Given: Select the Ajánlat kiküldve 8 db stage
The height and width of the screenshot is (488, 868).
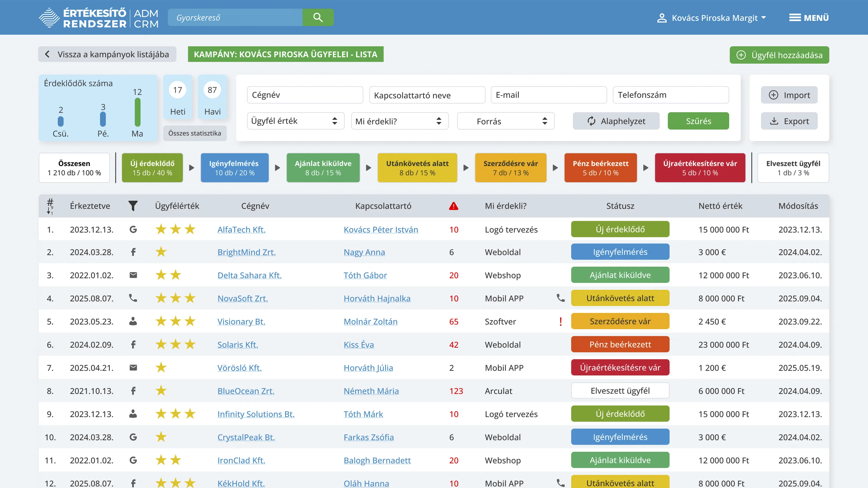Looking at the screenshot, I should click(x=323, y=168).
